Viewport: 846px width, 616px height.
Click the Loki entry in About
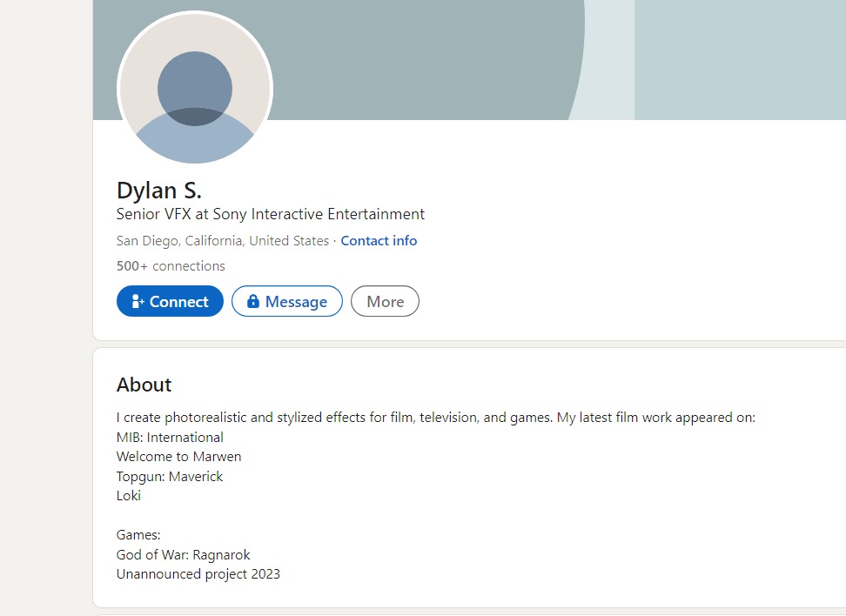(129, 496)
